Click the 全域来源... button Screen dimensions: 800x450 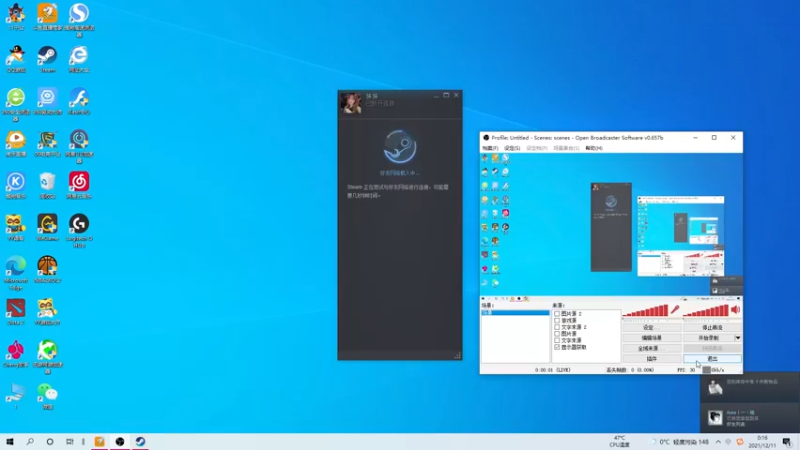652,348
